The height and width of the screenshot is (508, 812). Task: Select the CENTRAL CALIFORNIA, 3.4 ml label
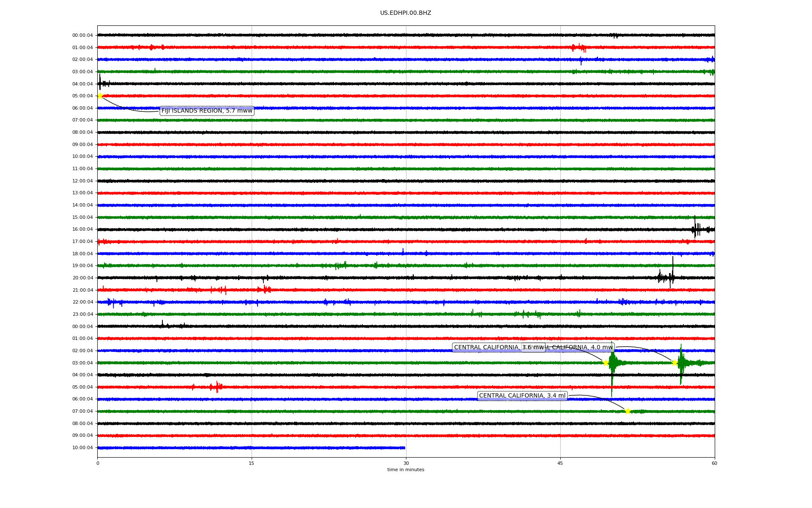pos(522,396)
